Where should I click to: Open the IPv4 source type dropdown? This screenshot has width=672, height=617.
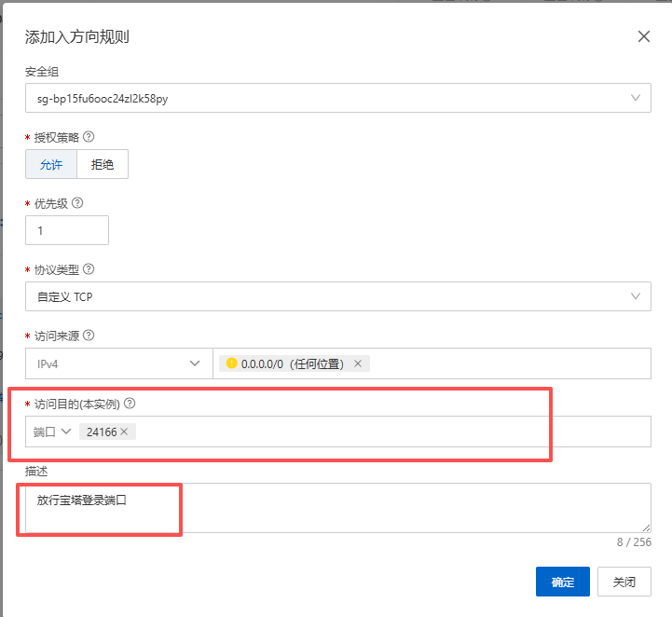[x=118, y=363]
